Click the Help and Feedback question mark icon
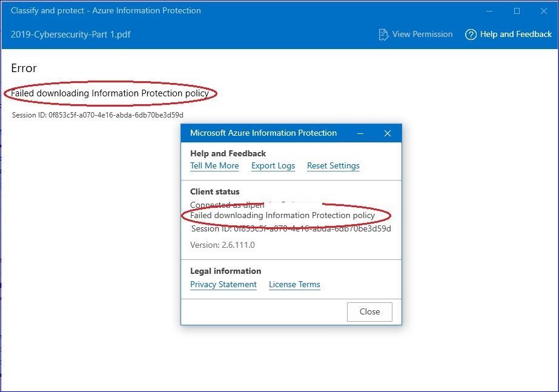559x392 pixels. tap(471, 35)
